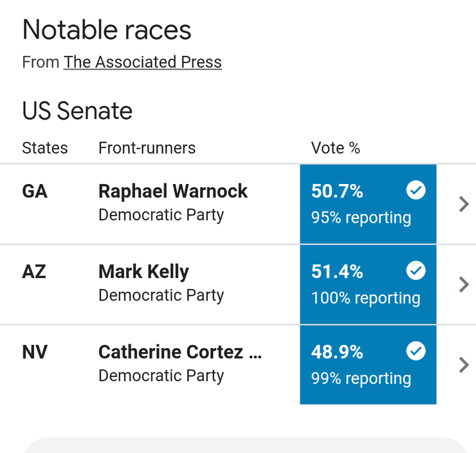Image resolution: width=476 pixels, height=453 pixels.
Task: Expand the Georgia race with right chevron
Action: [x=464, y=204]
